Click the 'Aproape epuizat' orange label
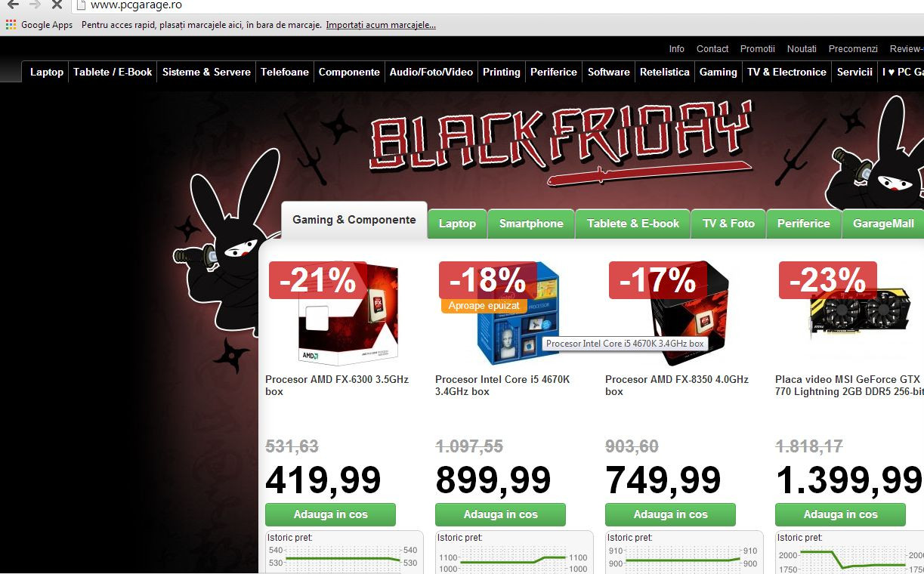Image resolution: width=924 pixels, height=574 pixels. tap(484, 306)
